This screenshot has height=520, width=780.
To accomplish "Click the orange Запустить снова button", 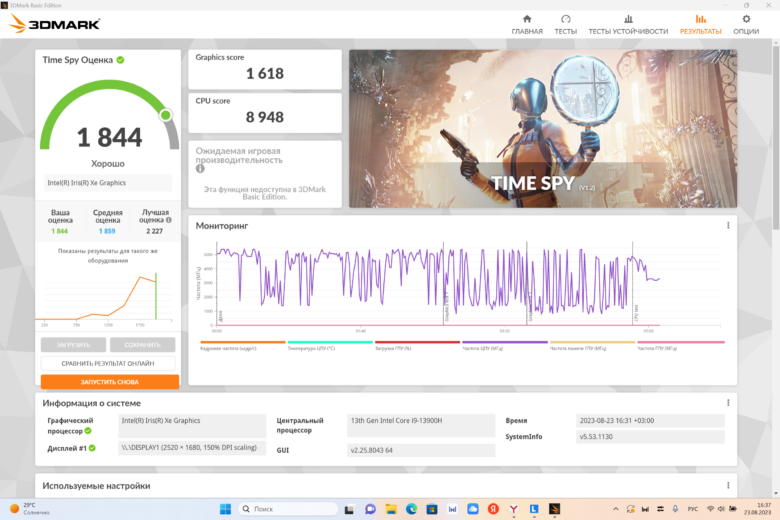I will (x=110, y=382).
